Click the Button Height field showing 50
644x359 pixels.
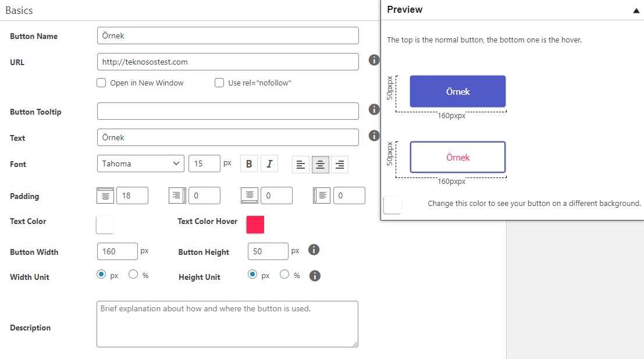tap(268, 251)
